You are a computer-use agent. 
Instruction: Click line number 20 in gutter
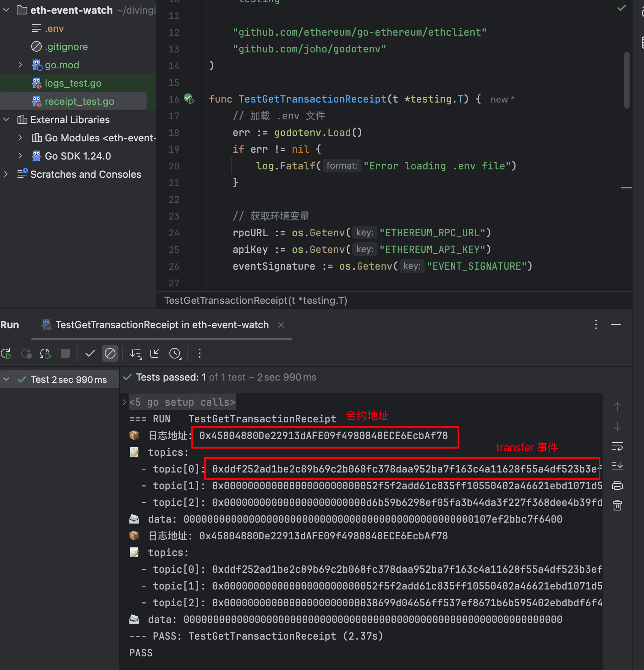point(174,166)
